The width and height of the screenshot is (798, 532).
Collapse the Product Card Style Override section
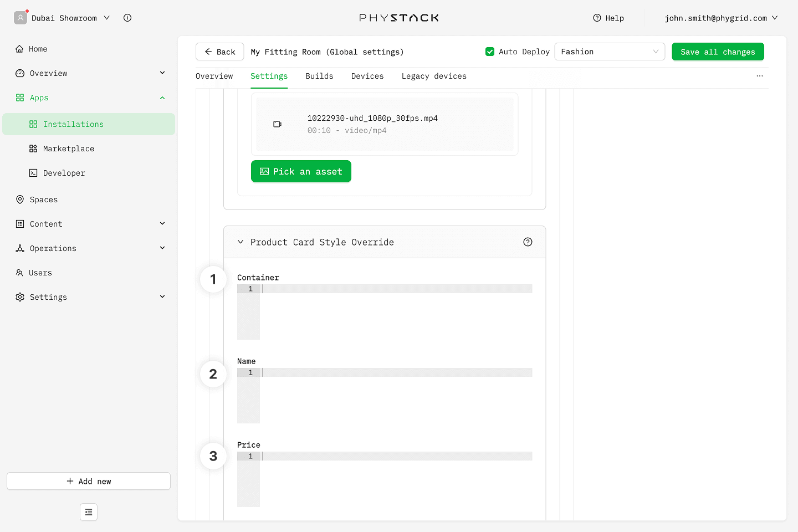point(241,242)
